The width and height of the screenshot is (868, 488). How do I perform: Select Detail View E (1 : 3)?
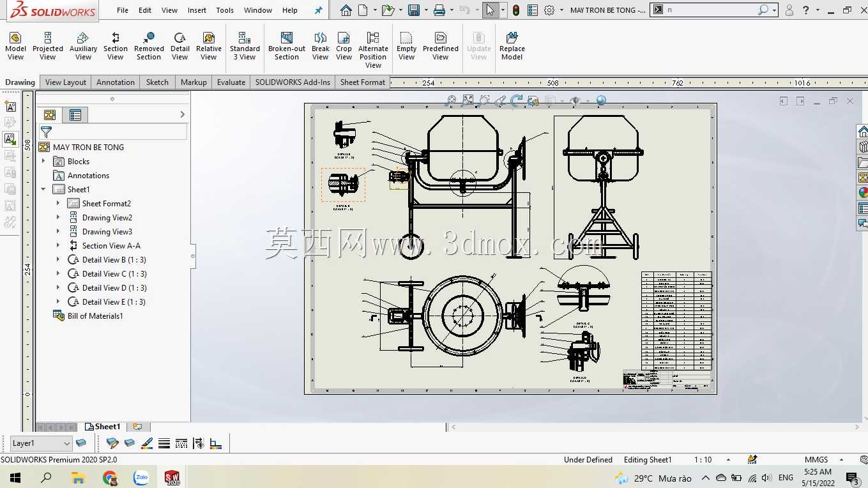(114, 302)
